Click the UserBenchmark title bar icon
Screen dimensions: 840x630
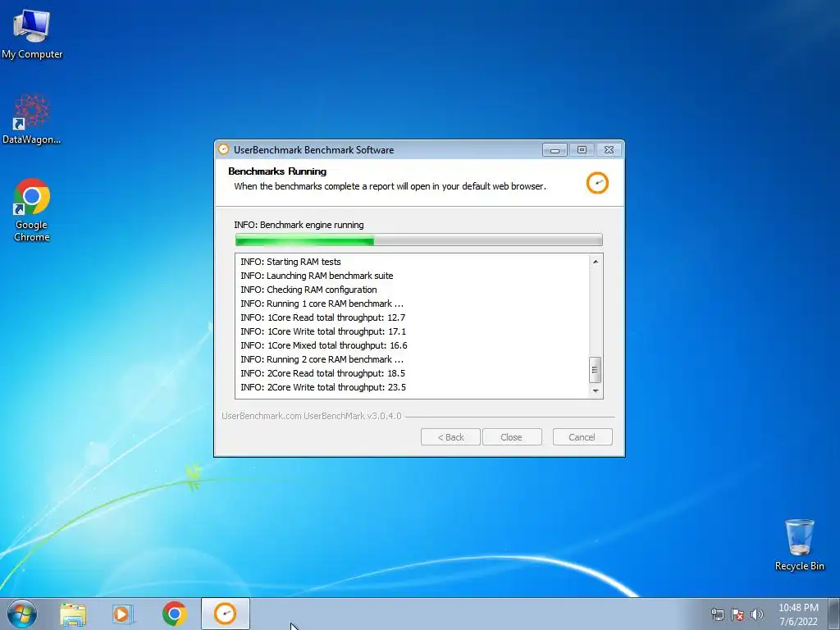[223, 149]
